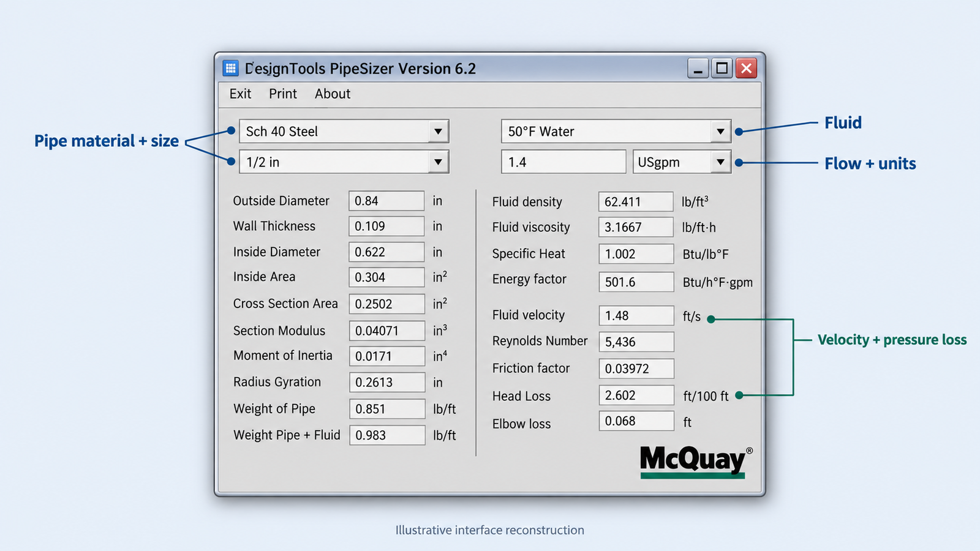The width and height of the screenshot is (980, 551).
Task: Maximize the PipeSizer window
Action: pyautogui.click(x=722, y=68)
